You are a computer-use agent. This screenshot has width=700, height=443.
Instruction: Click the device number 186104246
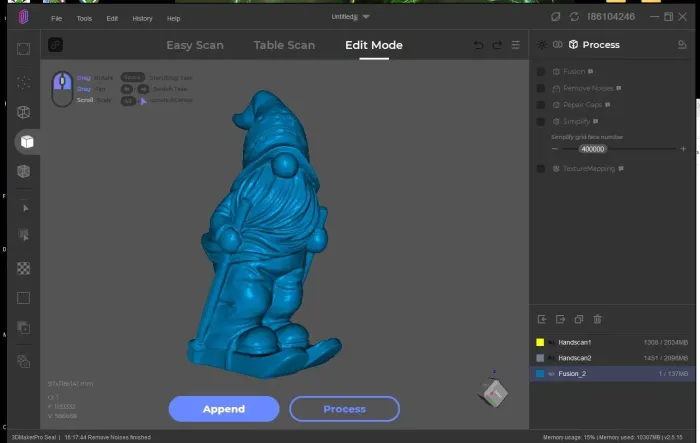pyautogui.click(x=611, y=17)
